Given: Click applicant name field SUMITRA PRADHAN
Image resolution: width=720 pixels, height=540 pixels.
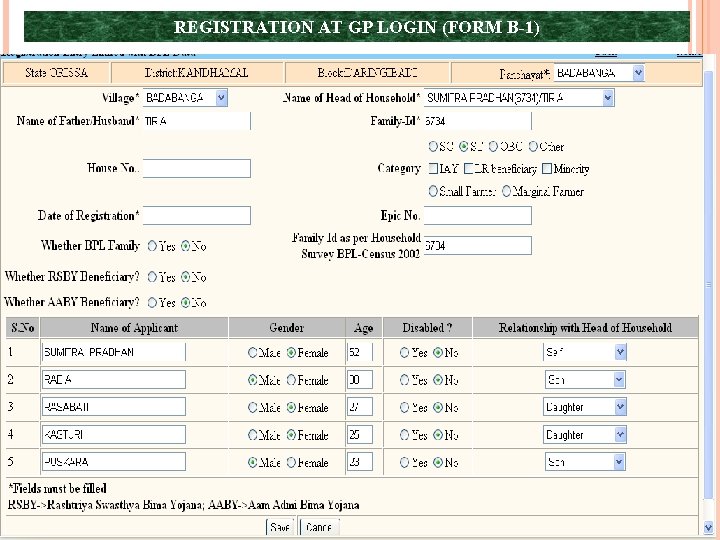Looking at the screenshot, I should coord(114,352).
